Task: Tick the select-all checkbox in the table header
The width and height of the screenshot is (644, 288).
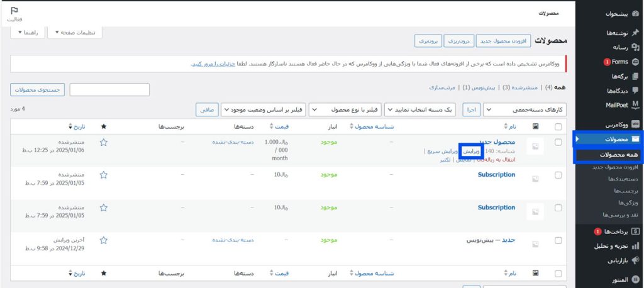Action: [x=558, y=127]
